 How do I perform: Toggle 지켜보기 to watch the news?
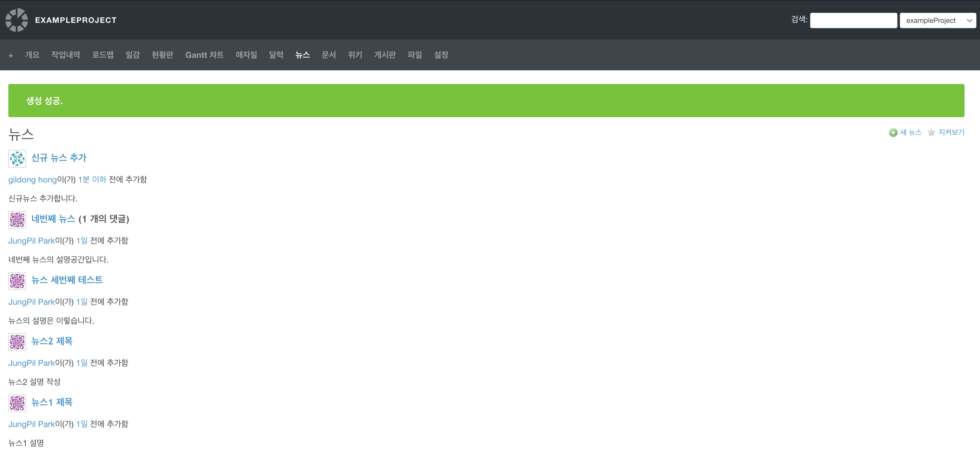tap(951, 132)
